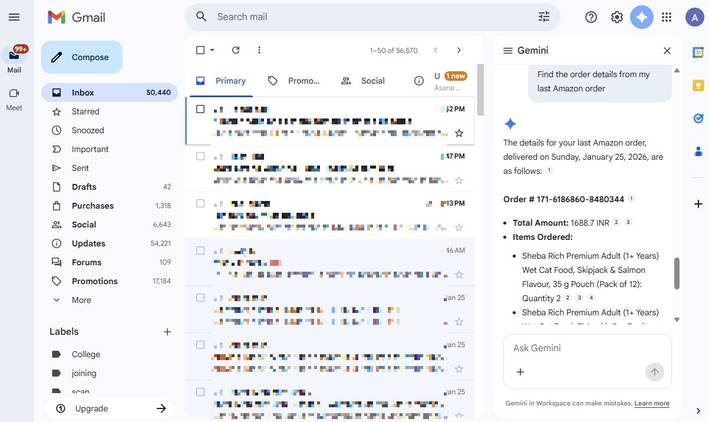Viewport: 709px width, 422px height.
Task: Open the Purchases category
Action: pyautogui.click(x=110, y=206)
